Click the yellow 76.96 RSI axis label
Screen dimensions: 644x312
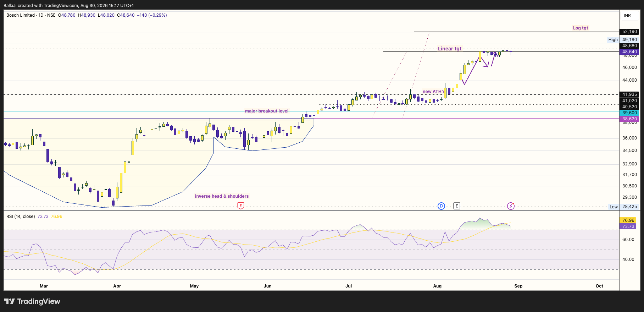[x=628, y=220]
